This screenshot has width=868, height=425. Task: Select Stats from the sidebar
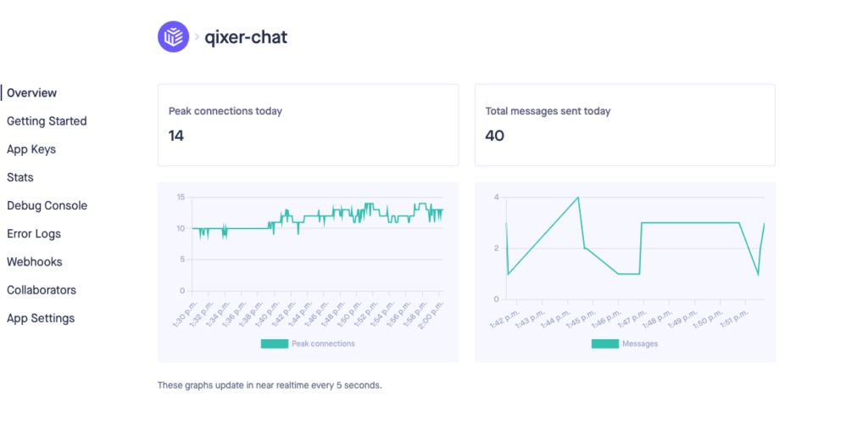[x=20, y=177]
